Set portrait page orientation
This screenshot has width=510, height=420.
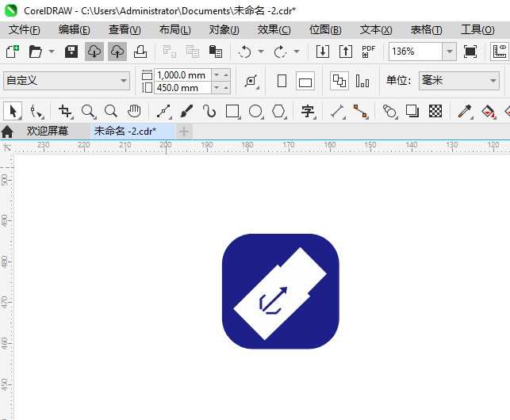282,81
